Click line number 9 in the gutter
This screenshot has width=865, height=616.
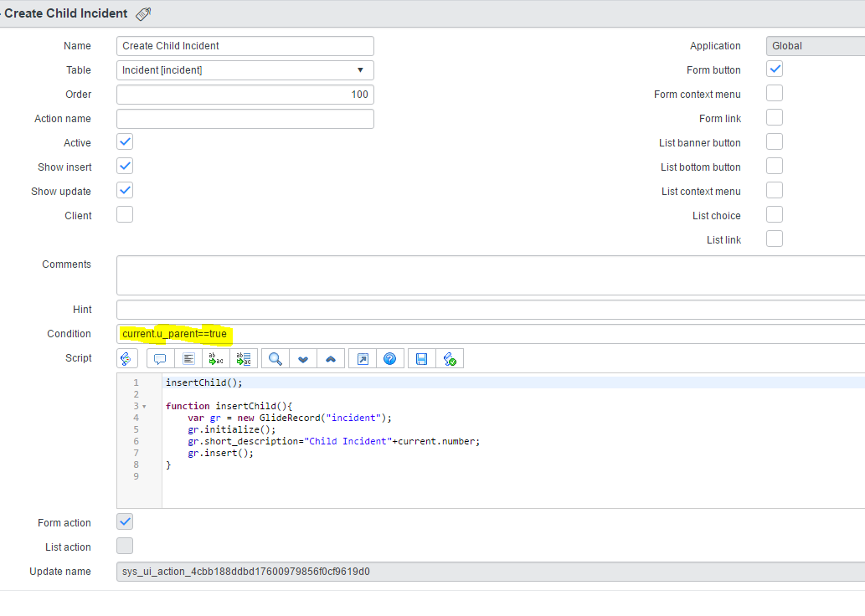[136, 476]
